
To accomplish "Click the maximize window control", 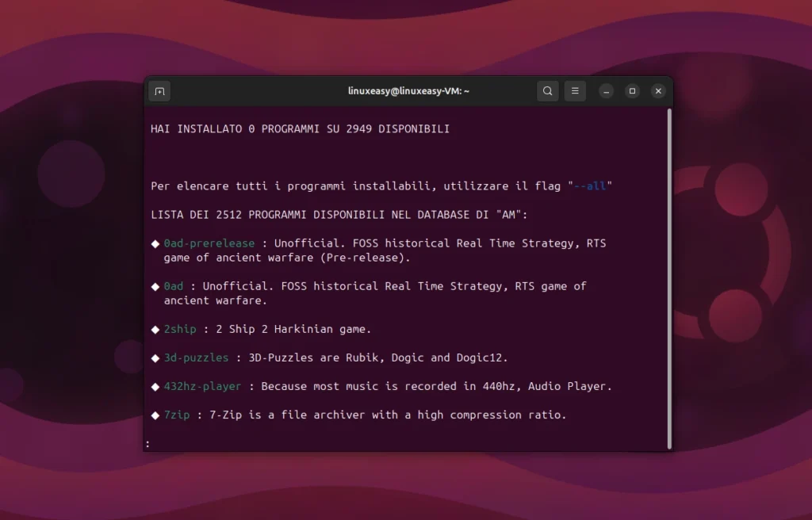I will (x=632, y=90).
